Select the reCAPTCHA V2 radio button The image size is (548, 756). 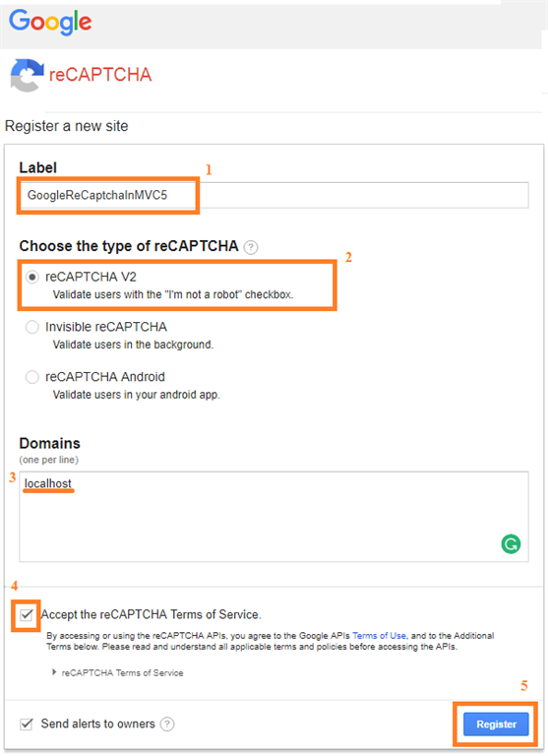32,278
